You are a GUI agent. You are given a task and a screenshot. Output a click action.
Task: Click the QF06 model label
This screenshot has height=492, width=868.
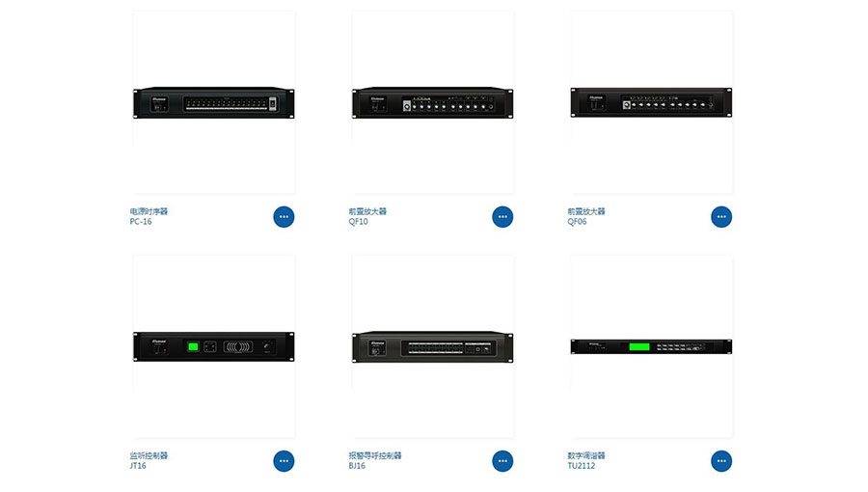click(577, 221)
